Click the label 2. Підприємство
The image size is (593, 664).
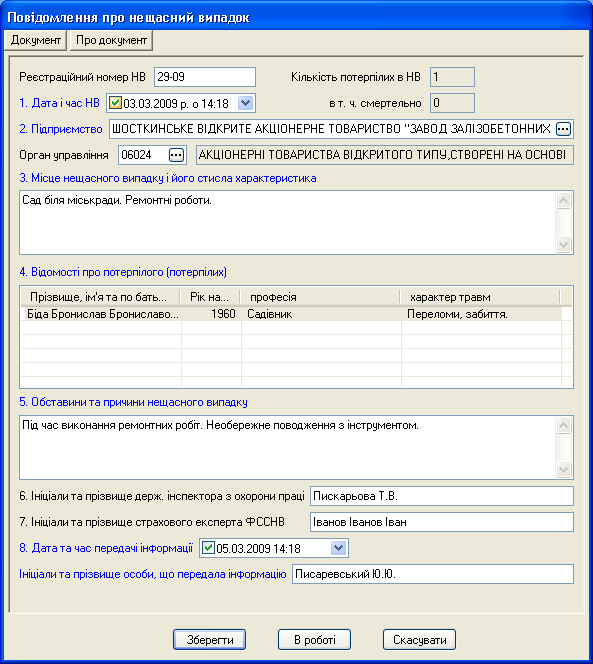61,129
